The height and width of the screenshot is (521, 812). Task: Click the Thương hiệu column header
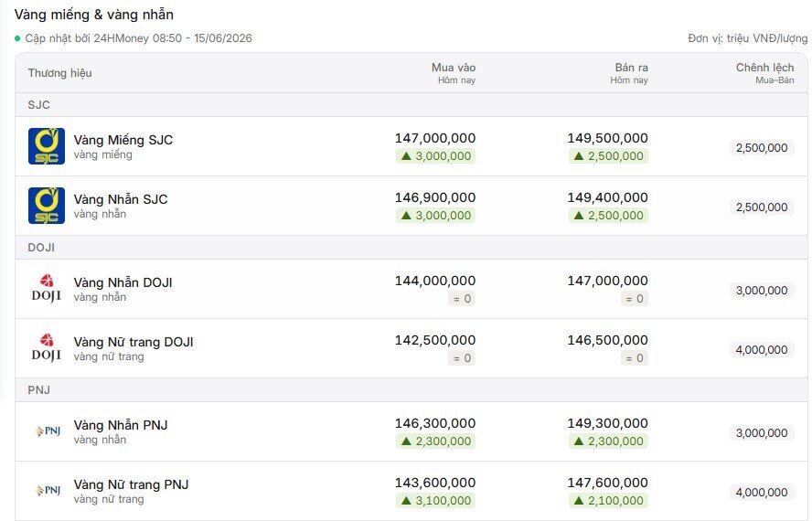[x=60, y=73]
